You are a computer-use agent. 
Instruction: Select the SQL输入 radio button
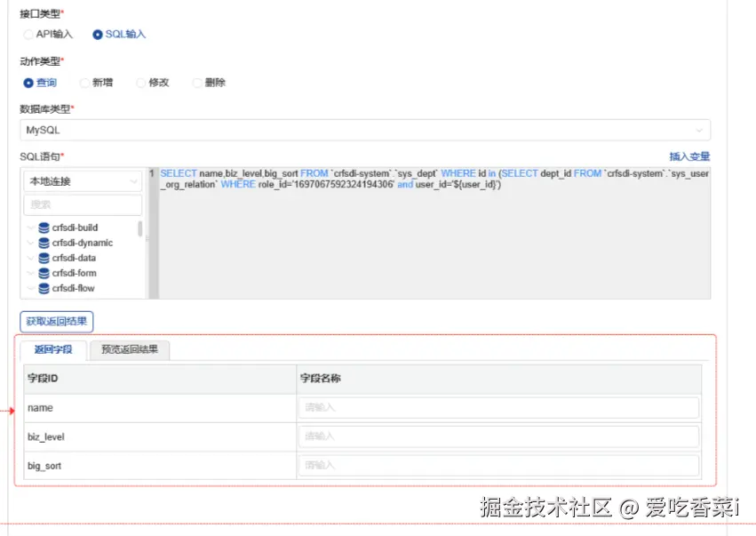click(x=98, y=35)
